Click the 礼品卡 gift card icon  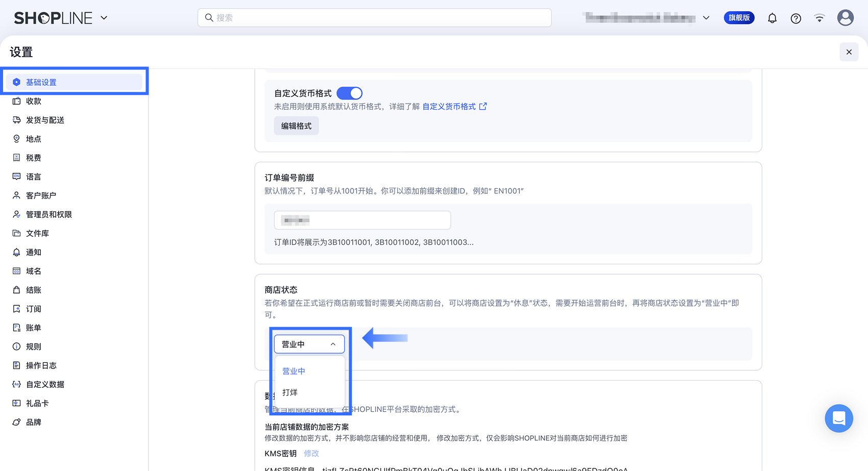(x=17, y=403)
